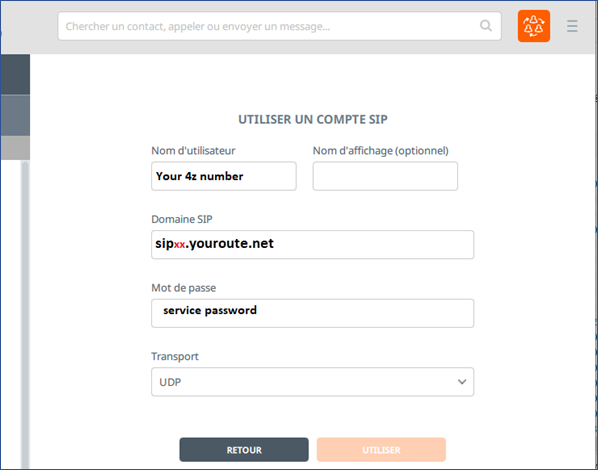Click the Domaine SIP label
Image resolution: width=598 pixels, height=470 pixels.
pos(182,219)
